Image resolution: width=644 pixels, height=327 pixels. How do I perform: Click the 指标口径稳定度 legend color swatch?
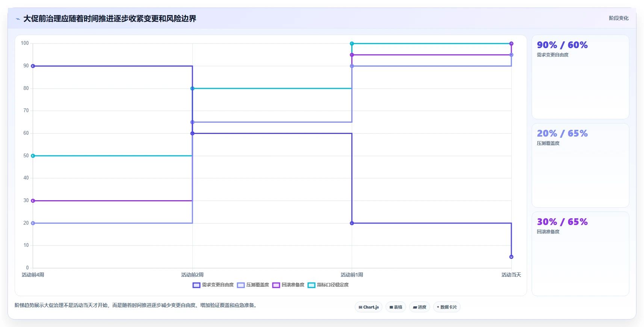pyautogui.click(x=311, y=285)
